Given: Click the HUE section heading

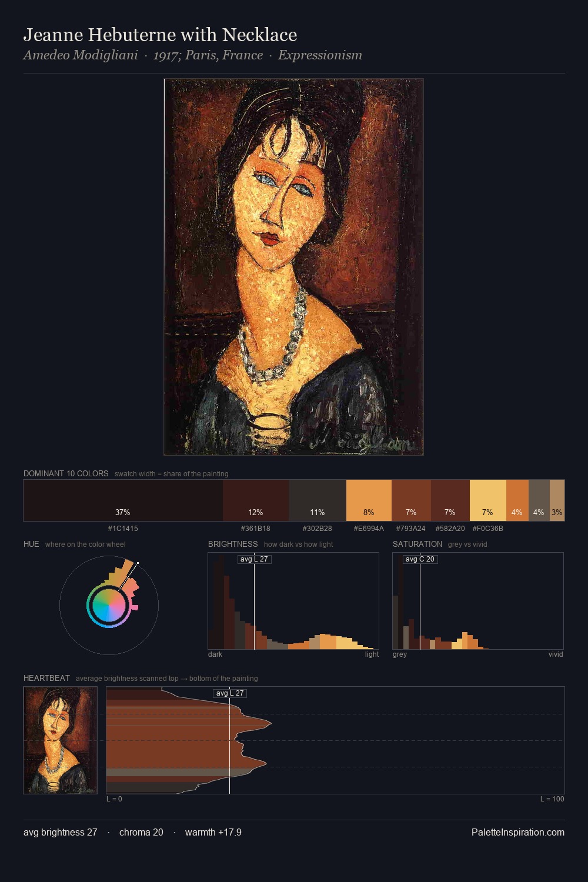Looking at the screenshot, I should pos(31,544).
